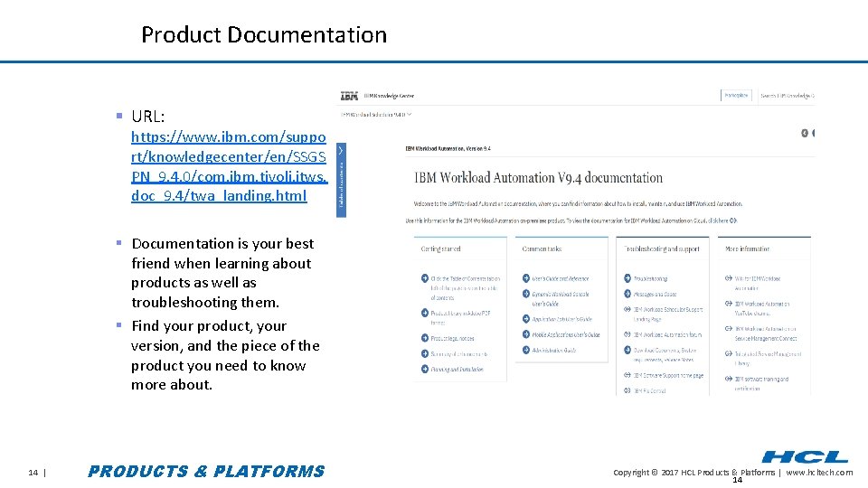Click the Getting started card heading

tap(440, 249)
